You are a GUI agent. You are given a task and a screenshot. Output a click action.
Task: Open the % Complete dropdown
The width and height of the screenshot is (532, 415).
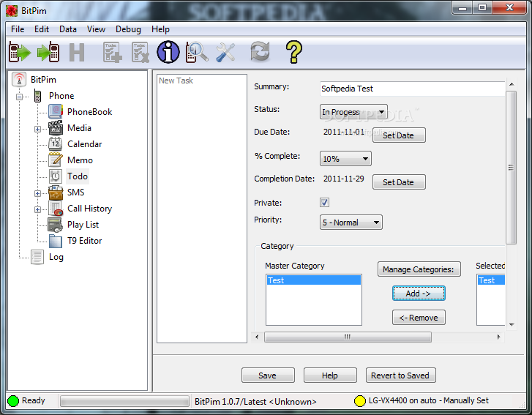click(x=345, y=159)
